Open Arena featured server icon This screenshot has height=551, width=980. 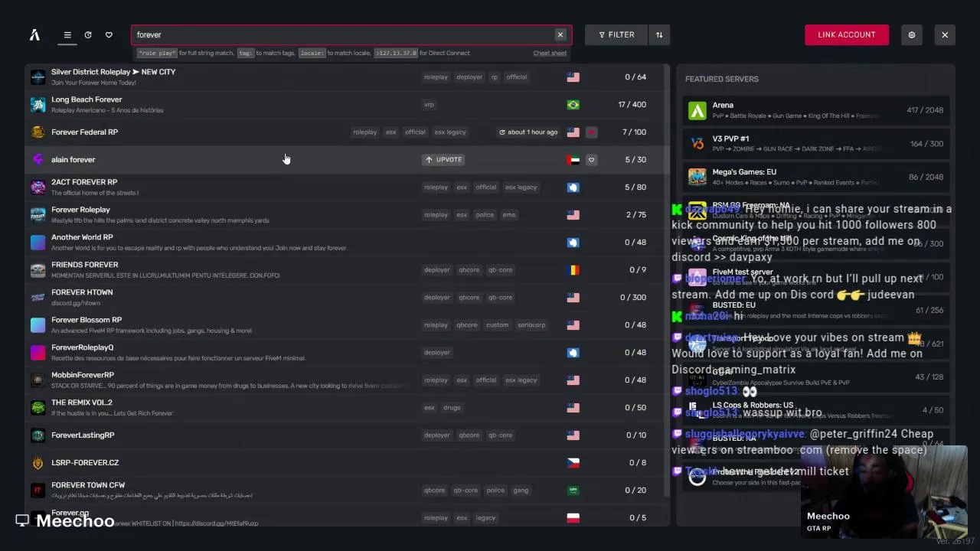coord(697,110)
